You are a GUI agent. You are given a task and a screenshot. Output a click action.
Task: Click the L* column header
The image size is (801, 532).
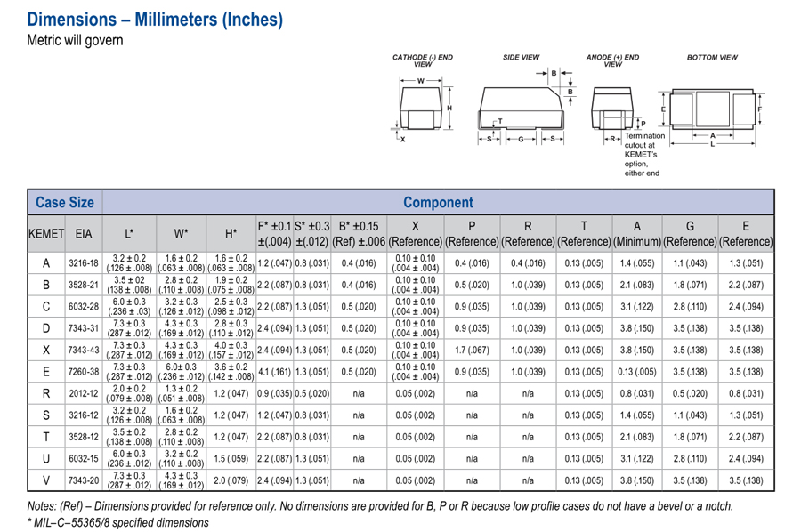click(x=129, y=234)
